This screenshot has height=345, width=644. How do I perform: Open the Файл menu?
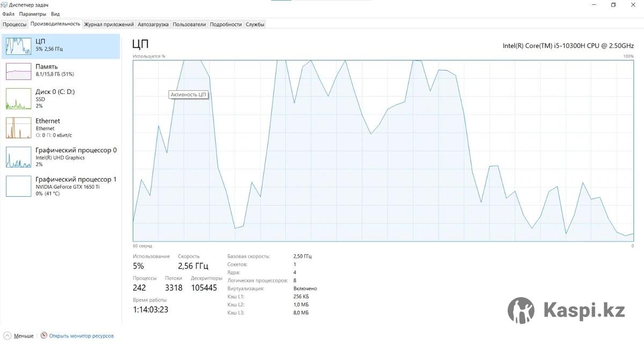click(x=8, y=14)
